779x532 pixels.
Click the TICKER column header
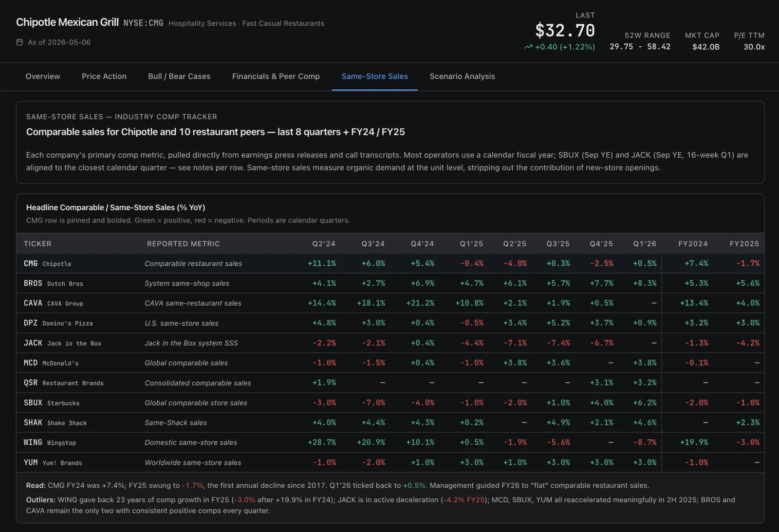(37, 244)
